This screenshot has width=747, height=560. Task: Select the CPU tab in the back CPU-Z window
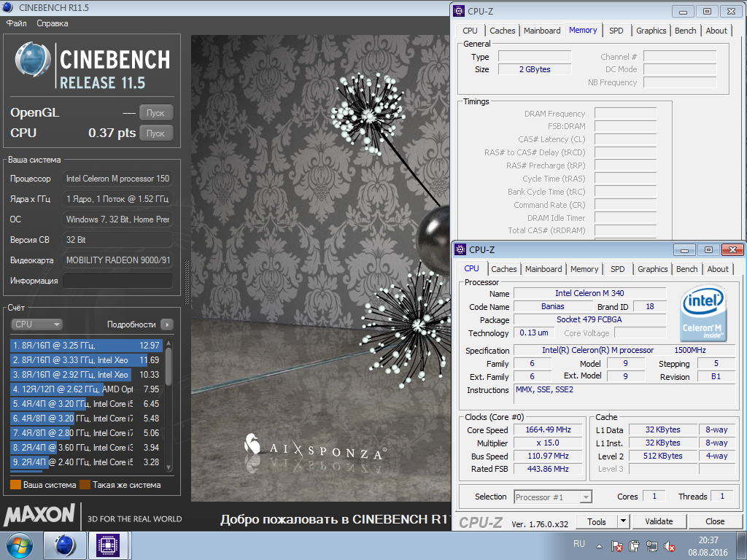(x=470, y=31)
